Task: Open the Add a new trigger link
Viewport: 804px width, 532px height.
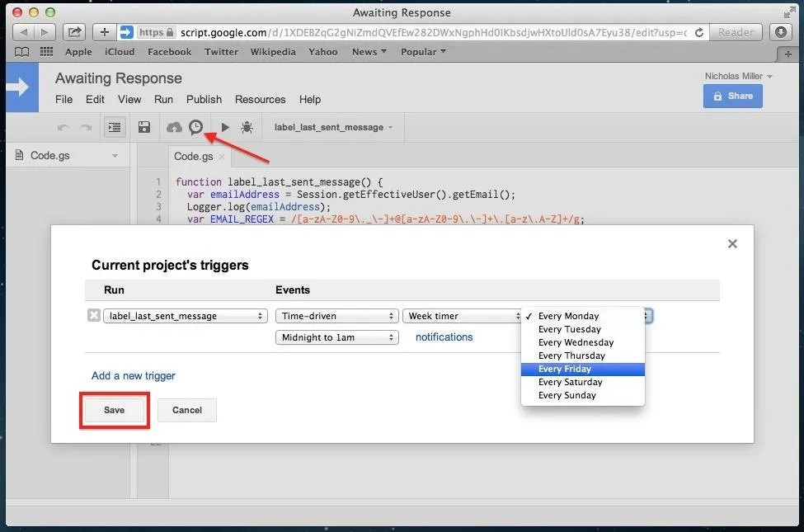Action: 134,375
